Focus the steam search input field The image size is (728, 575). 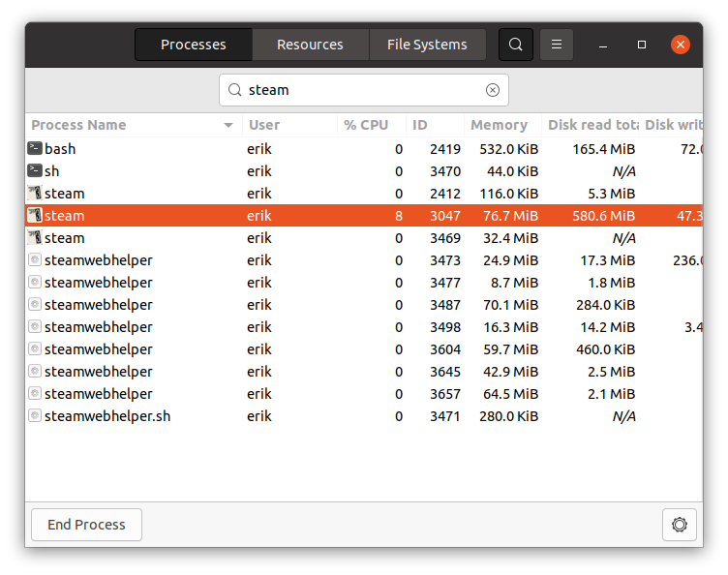click(364, 90)
